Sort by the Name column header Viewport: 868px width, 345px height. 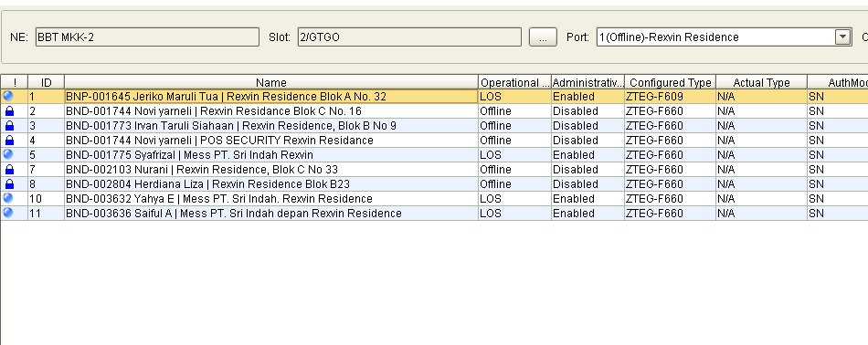tap(271, 82)
